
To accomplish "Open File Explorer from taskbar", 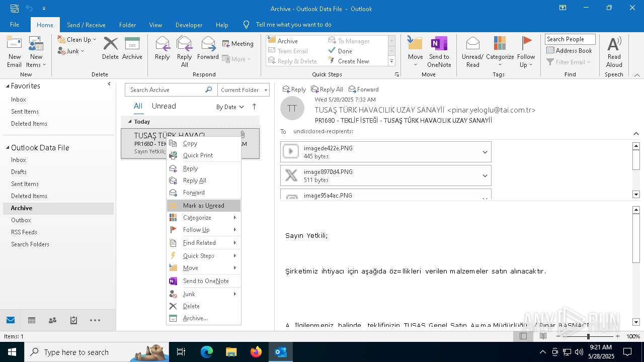I will tap(231, 352).
